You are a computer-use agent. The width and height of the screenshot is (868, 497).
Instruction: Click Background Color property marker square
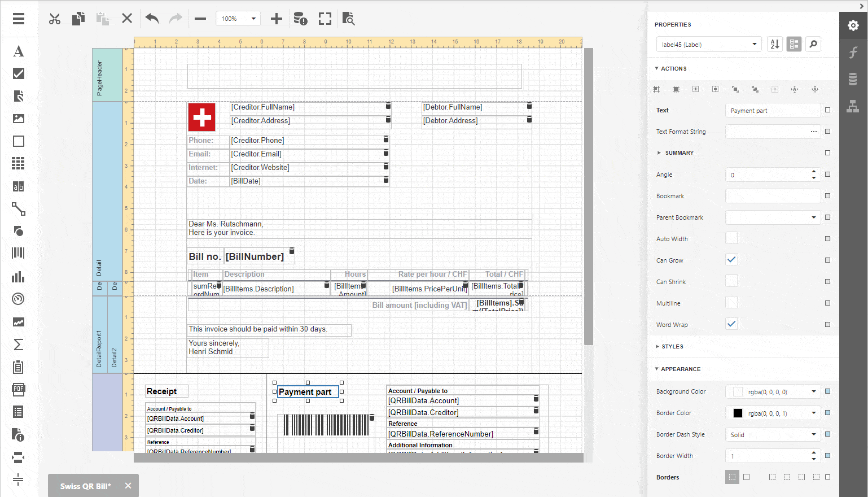[828, 391]
